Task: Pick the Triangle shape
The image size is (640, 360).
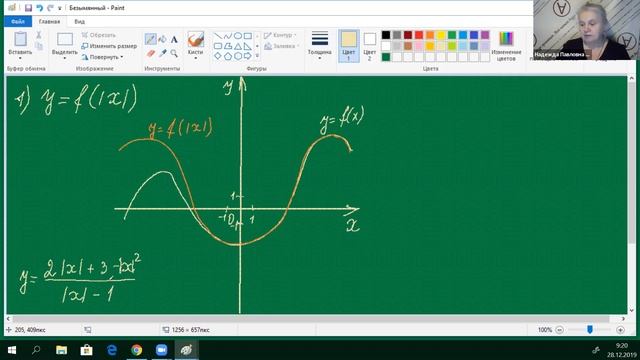Action: [x=238, y=46]
